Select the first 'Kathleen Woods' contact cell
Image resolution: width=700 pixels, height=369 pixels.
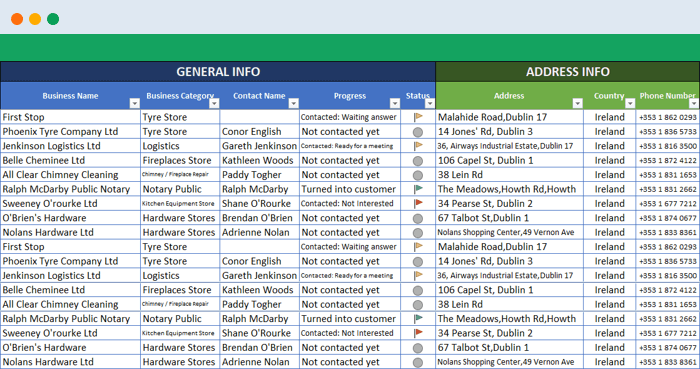259,160
